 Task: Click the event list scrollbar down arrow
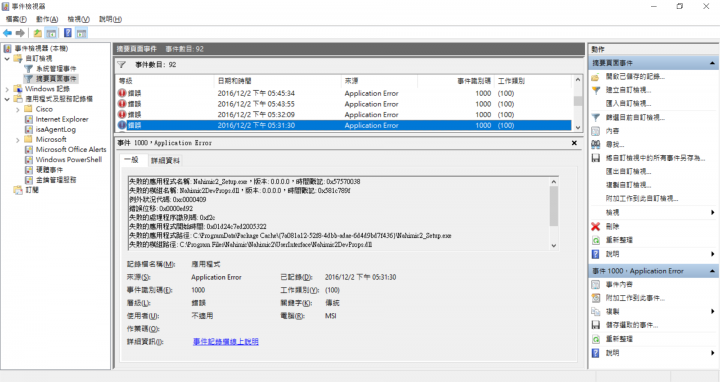[x=578, y=128]
